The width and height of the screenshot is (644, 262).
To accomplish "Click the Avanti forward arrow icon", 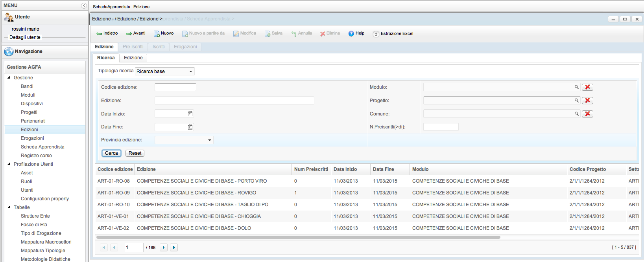I will click(x=129, y=34).
